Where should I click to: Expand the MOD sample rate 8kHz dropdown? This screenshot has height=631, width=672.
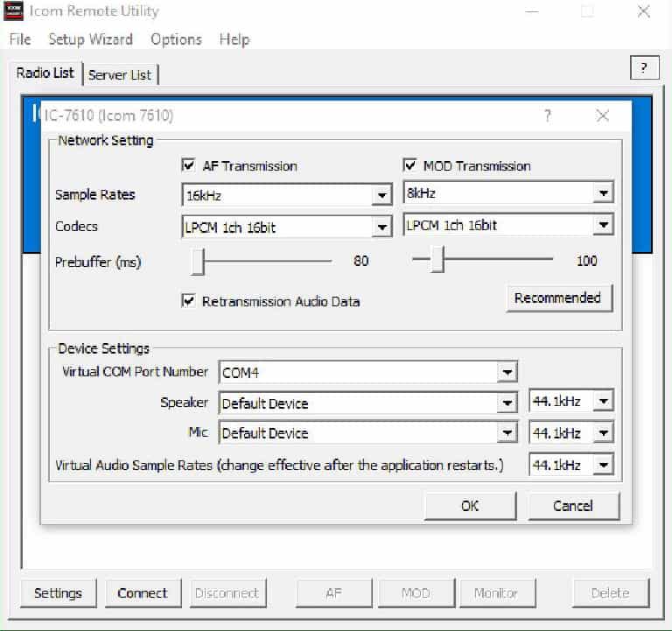pyautogui.click(x=602, y=193)
